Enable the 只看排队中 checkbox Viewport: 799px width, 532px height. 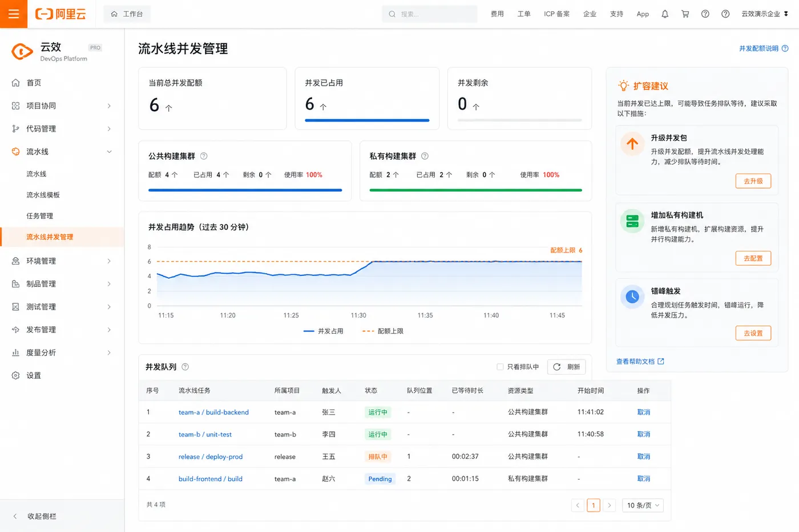(500, 367)
